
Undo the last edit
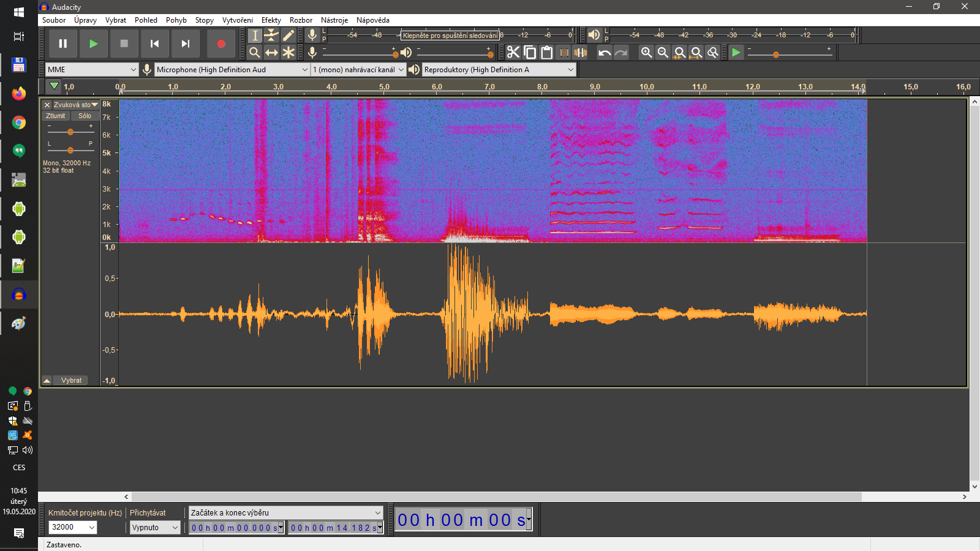[604, 52]
